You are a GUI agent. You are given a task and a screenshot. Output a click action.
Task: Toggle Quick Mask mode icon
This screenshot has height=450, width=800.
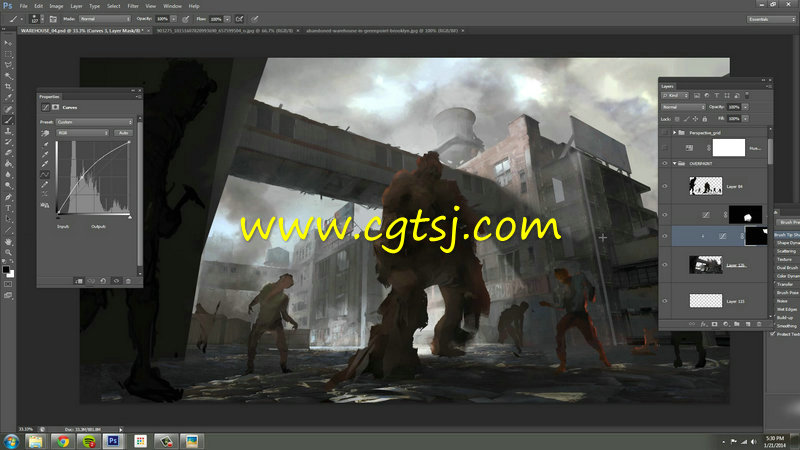click(x=8, y=284)
